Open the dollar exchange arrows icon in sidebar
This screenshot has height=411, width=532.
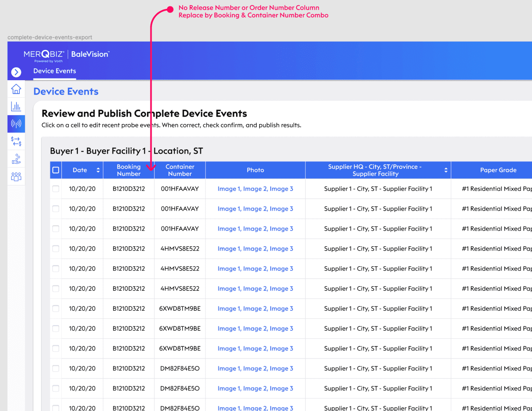16,141
